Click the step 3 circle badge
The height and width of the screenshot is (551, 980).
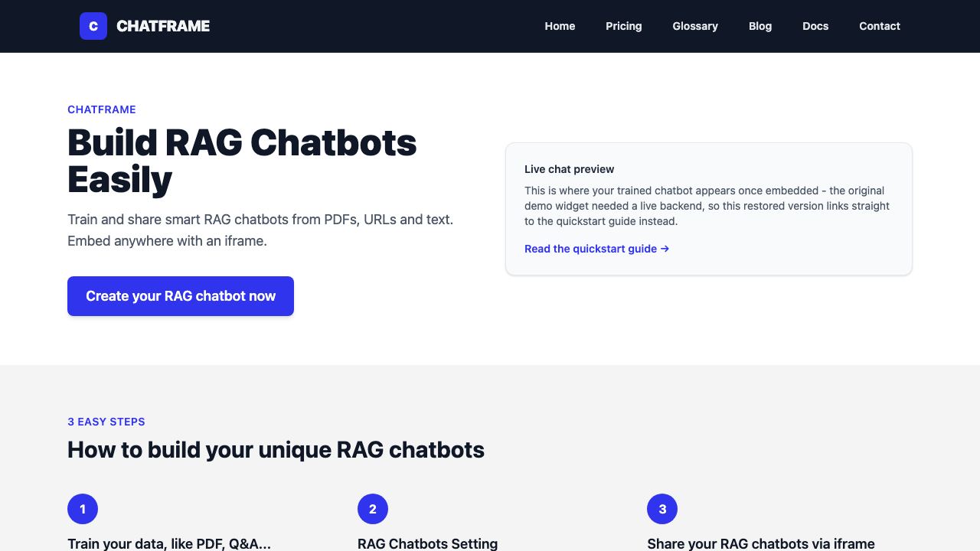click(662, 509)
